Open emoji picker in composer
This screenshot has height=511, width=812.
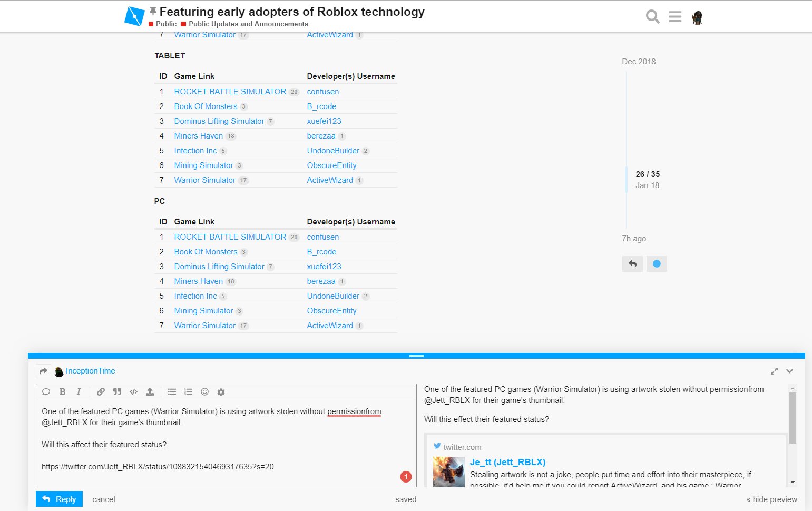(204, 391)
